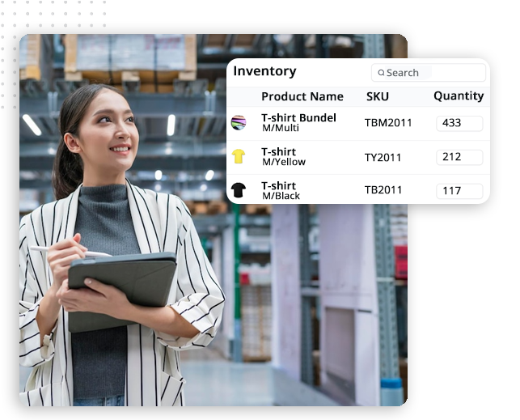Select the yellow T-shirt product icon
The height and width of the screenshot is (420, 520).
(x=239, y=156)
